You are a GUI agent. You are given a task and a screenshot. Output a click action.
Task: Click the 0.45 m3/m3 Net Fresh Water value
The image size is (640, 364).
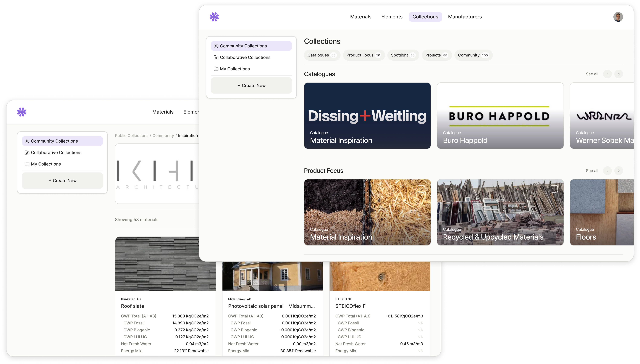click(412, 344)
